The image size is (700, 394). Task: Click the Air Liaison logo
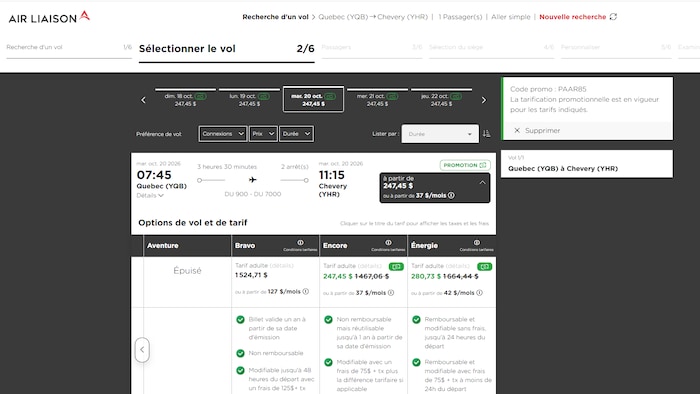coord(49,17)
